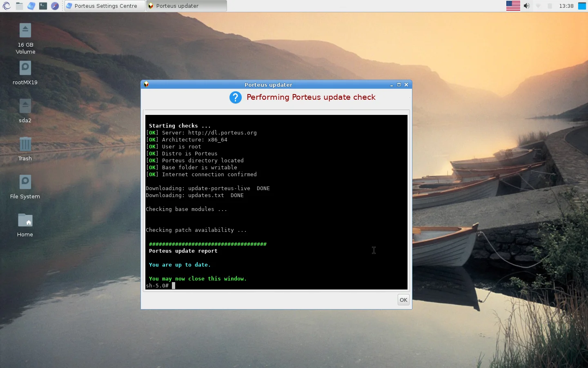
Task: Open the sda2 volume icon
Action: tap(25, 105)
